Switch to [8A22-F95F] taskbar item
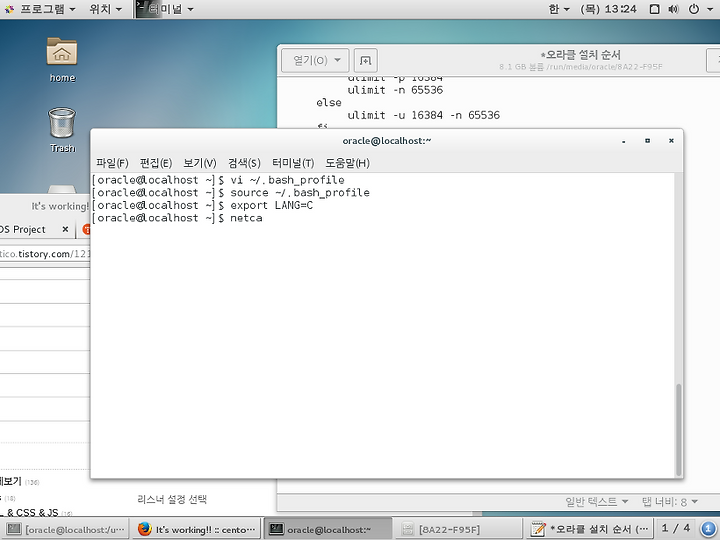 pyautogui.click(x=457, y=529)
